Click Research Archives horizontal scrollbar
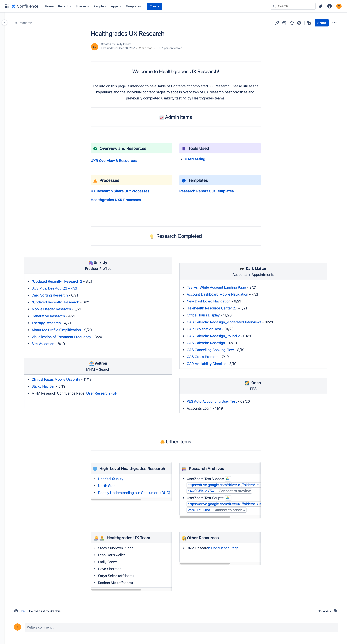This screenshot has width=347, height=644. [205, 517]
